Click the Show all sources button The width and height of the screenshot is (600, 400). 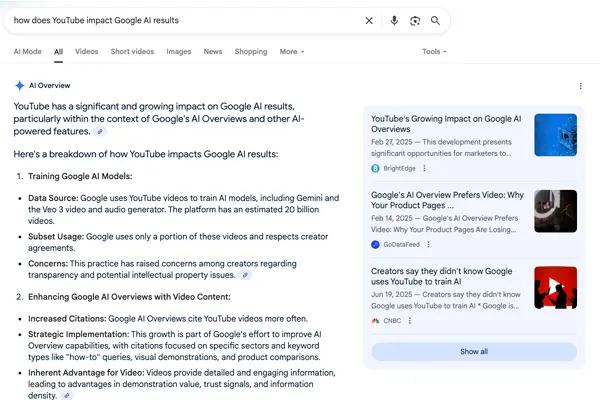(474, 351)
